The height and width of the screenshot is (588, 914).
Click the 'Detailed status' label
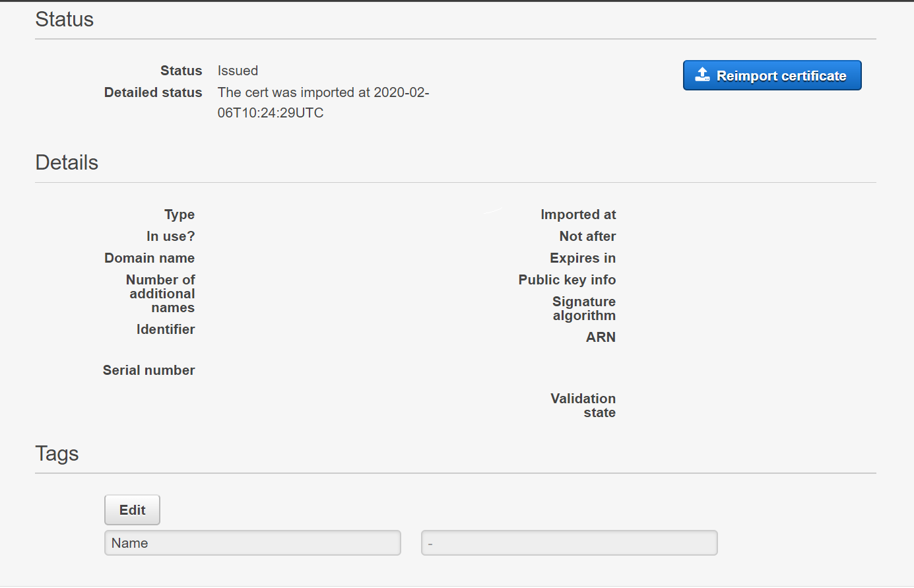(153, 92)
